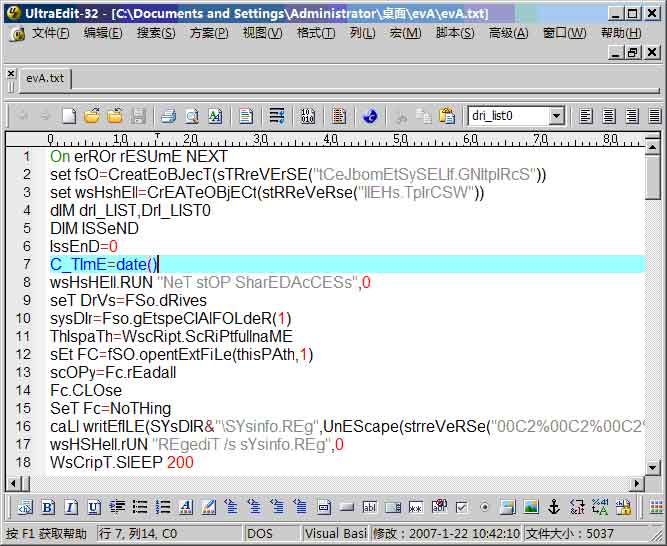Click the blue round circular-arrow icon
This screenshot has height=546, width=667.
[x=370, y=116]
